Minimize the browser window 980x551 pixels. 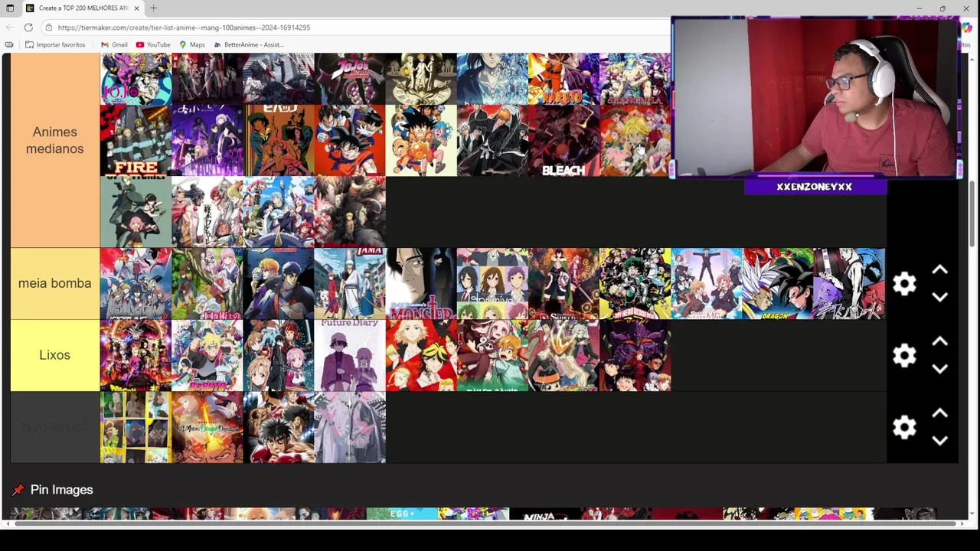[x=919, y=8]
